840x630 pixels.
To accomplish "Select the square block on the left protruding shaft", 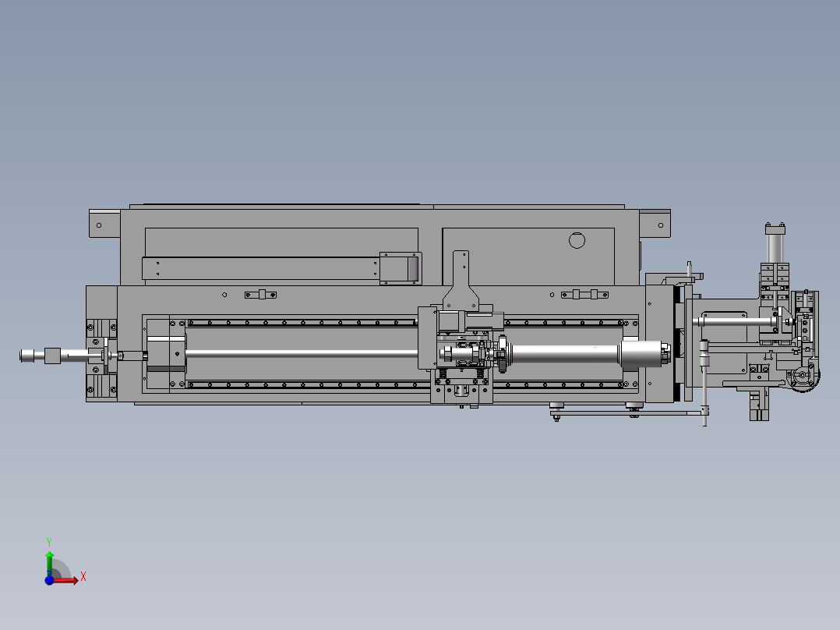I will click(x=52, y=356).
